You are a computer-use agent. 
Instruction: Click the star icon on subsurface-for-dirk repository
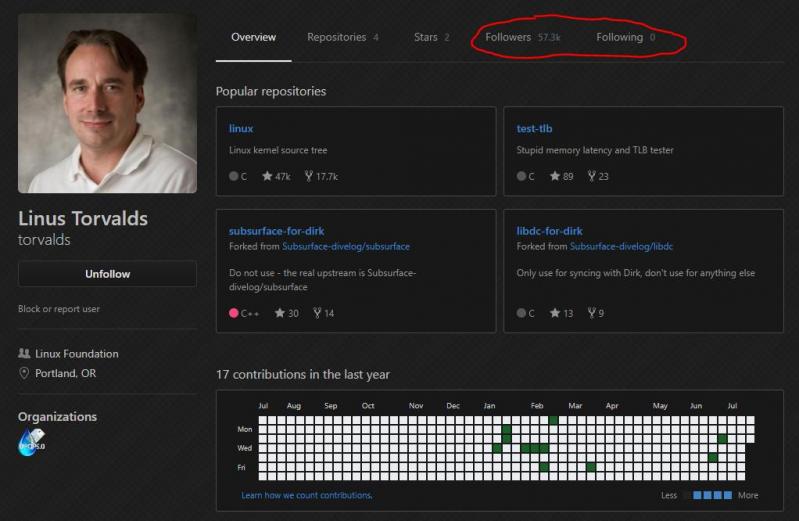point(268,313)
